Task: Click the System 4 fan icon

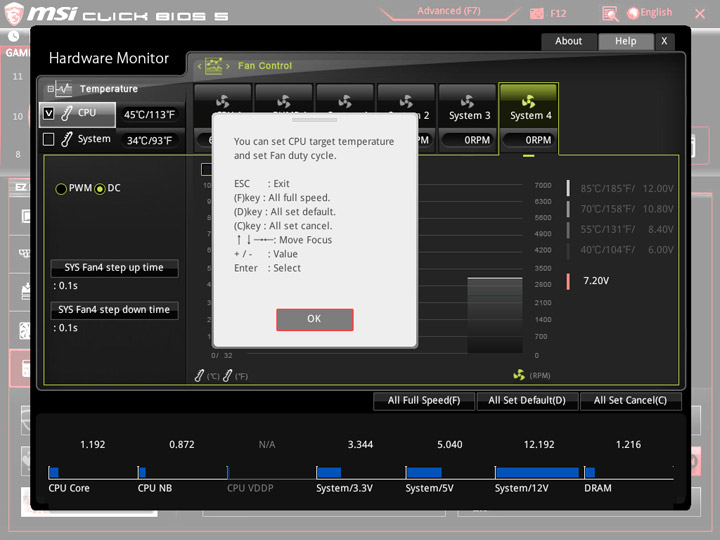Action: (x=529, y=101)
